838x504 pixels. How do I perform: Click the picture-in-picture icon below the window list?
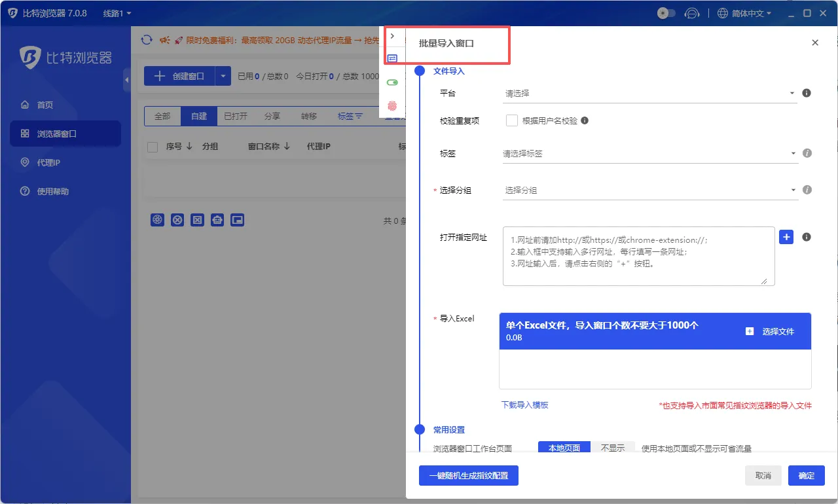point(238,220)
